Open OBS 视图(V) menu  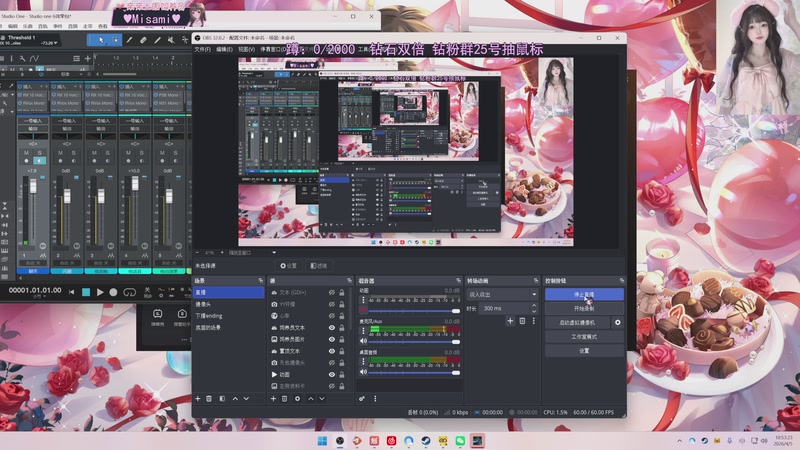tap(246, 49)
